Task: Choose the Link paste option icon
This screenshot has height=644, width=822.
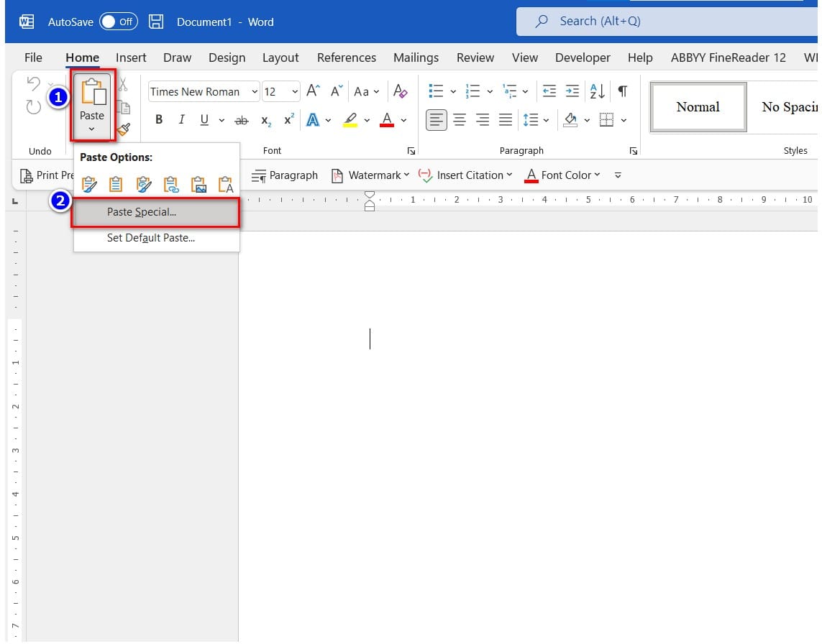Action: (171, 185)
